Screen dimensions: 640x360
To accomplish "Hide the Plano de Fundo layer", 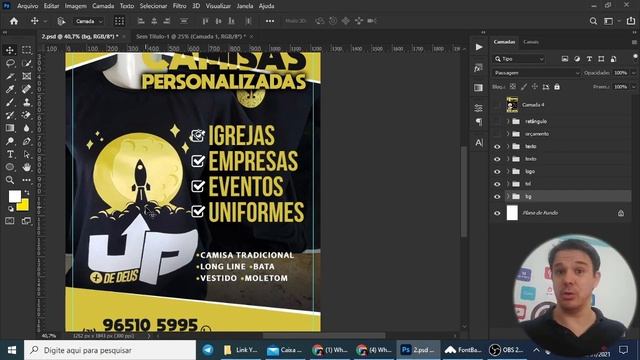I will click(497, 213).
